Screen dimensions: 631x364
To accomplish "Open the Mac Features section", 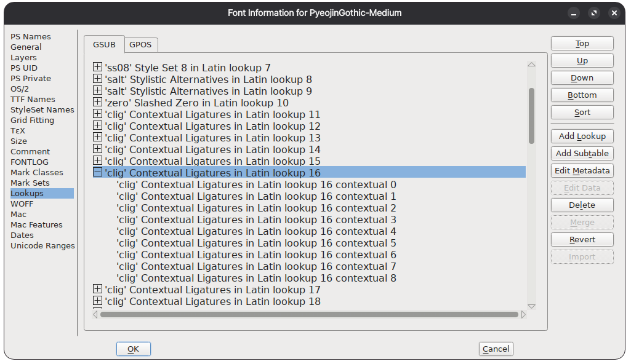I will pos(36,224).
